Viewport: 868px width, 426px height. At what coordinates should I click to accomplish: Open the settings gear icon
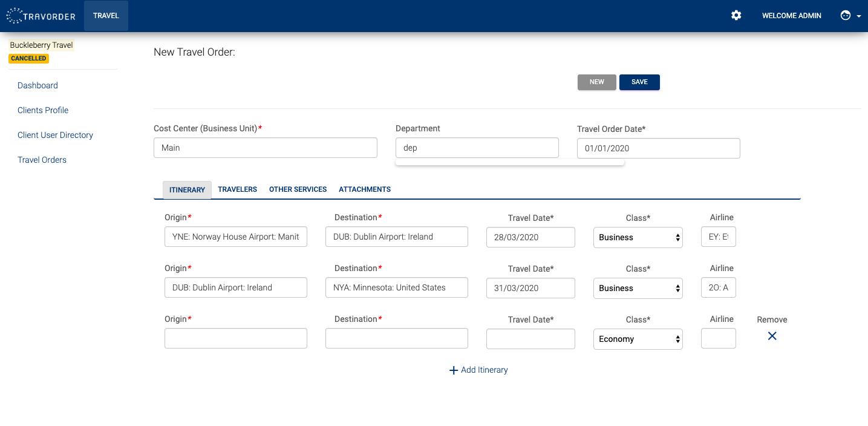pos(736,16)
